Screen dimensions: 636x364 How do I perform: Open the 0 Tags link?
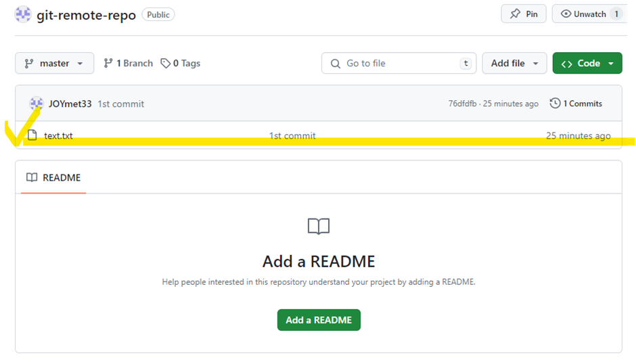pyautogui.click(x=181, y=64)
